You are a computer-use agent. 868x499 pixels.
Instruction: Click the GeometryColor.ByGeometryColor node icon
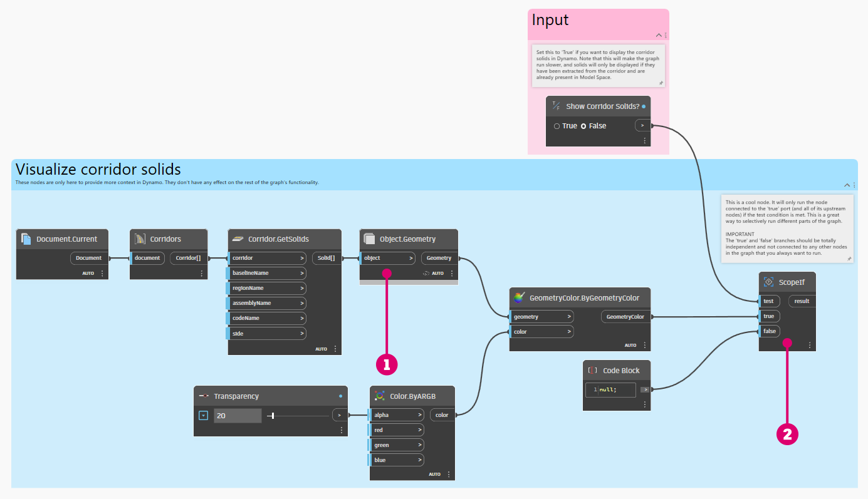pos(518,298)
